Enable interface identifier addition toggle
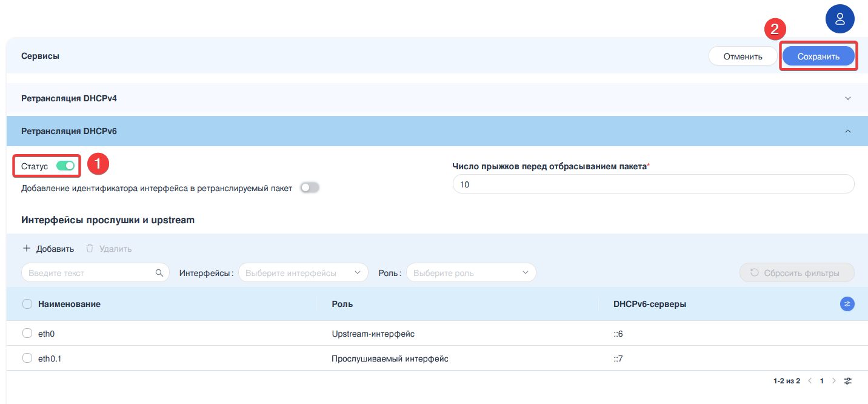Image resolution: width=868 pixels, height=404 pixels. pos(310,188)
